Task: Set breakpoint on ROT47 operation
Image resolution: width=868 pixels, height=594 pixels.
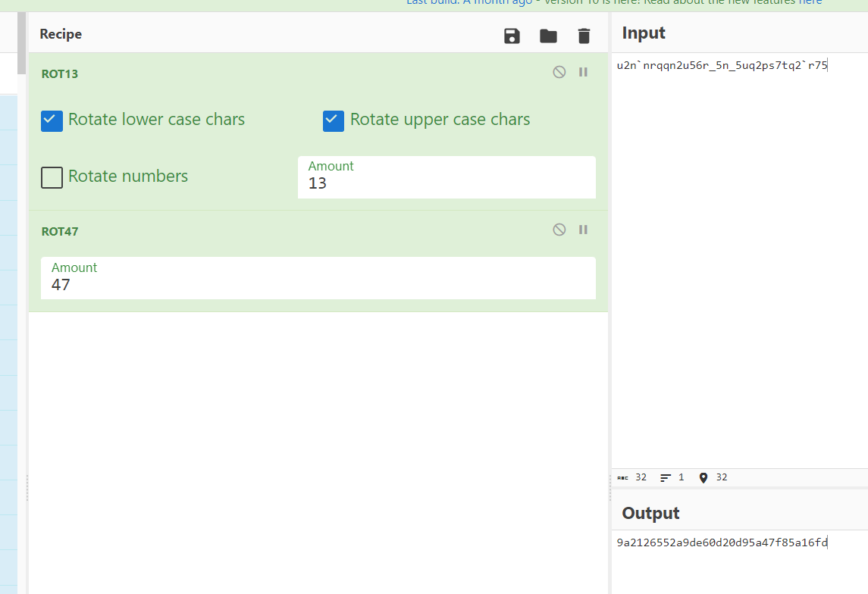Action: (x=583, y=230)
